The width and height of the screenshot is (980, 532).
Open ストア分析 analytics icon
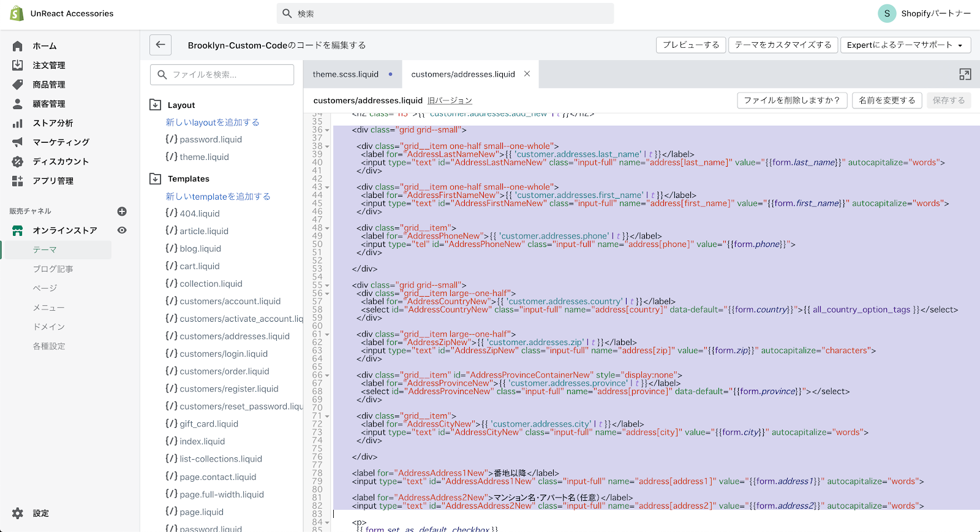[18, 123]
